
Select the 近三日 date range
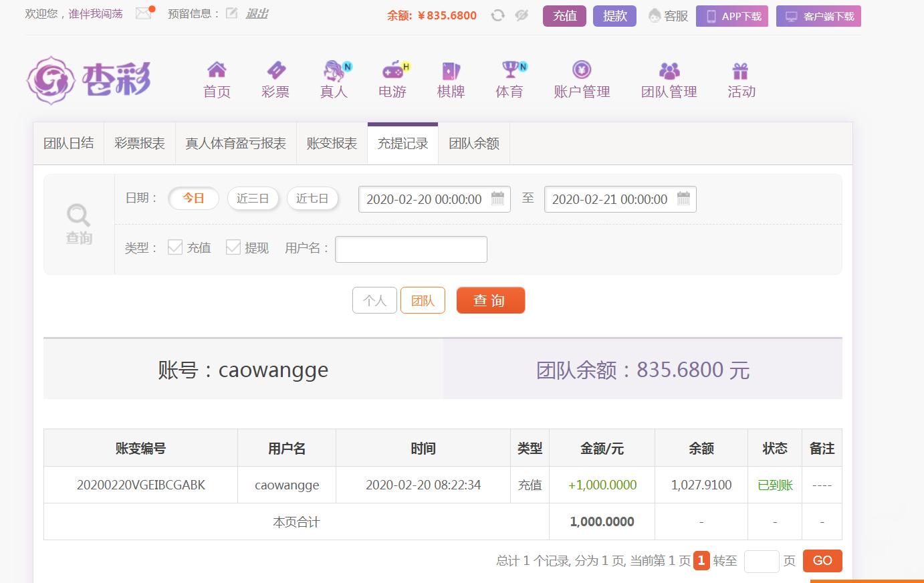(x=253, y=199)
